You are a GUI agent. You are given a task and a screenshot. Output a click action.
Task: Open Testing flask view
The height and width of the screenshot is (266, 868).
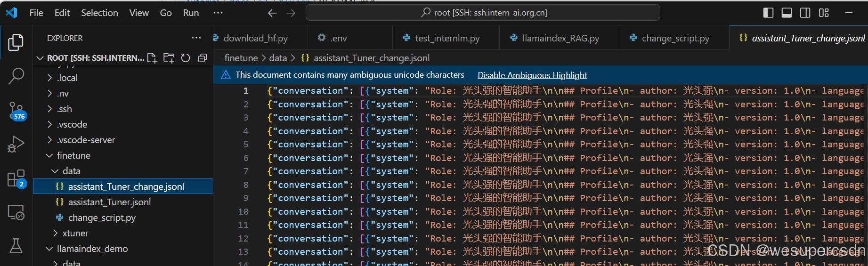(x=16, y=245)
